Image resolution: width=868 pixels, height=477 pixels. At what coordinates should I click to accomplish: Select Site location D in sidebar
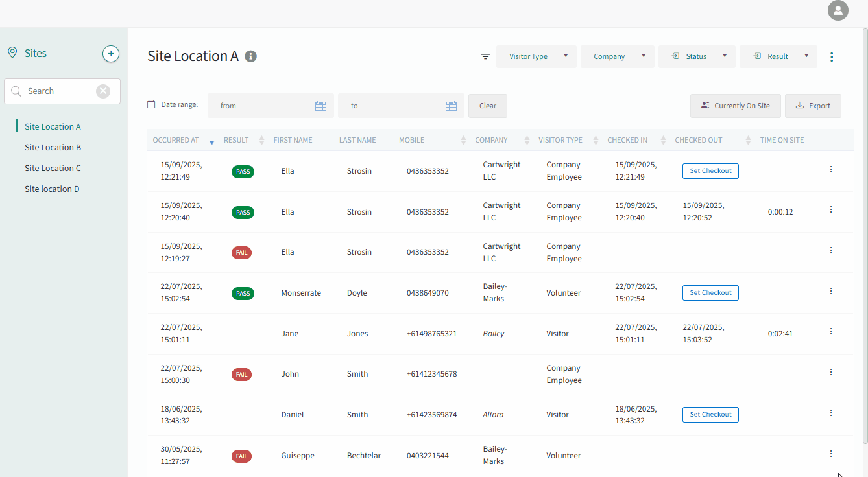[52, 189]
